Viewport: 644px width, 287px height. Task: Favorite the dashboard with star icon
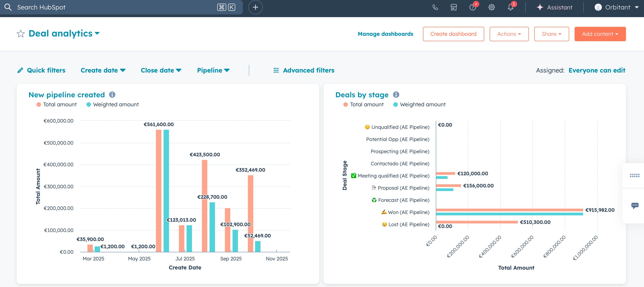coord(21,34)
